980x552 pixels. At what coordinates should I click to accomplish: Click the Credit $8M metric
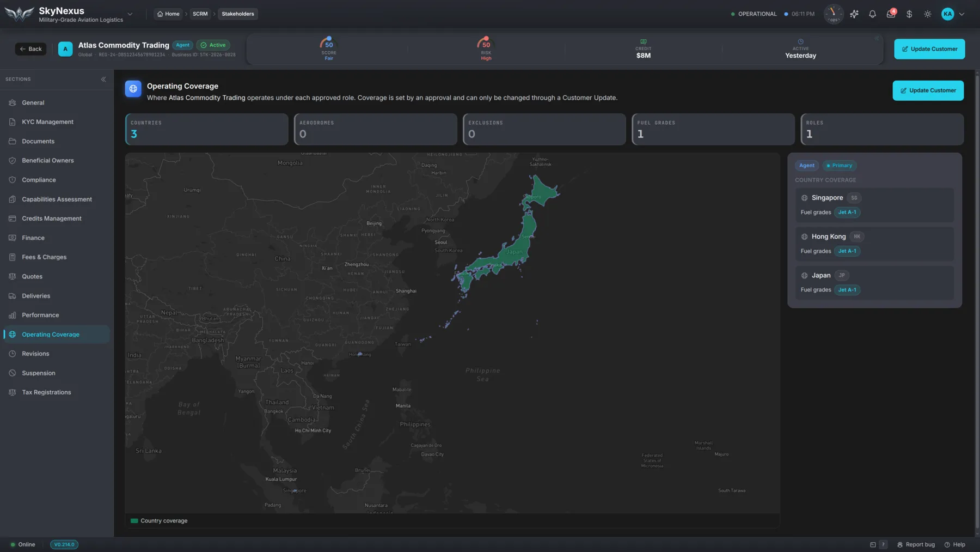coord(644,49)
